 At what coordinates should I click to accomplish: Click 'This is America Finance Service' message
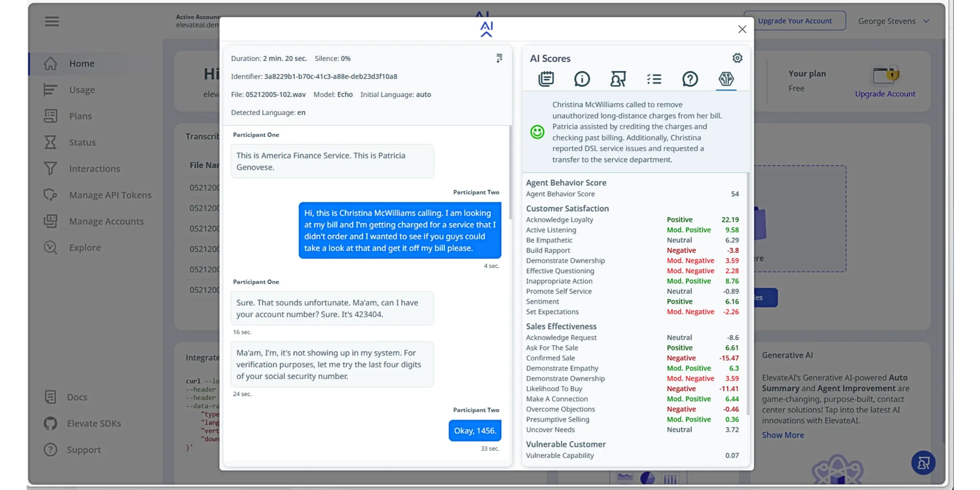332,161
